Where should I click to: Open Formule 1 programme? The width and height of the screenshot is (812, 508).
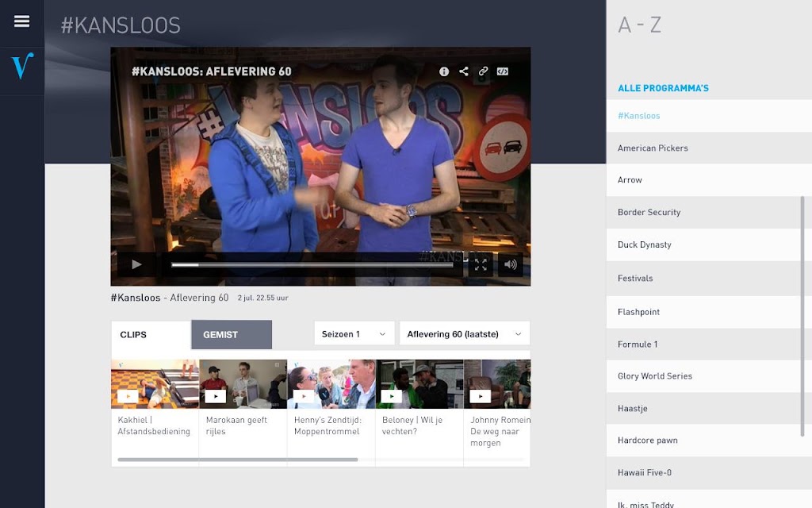coord(709,344)
